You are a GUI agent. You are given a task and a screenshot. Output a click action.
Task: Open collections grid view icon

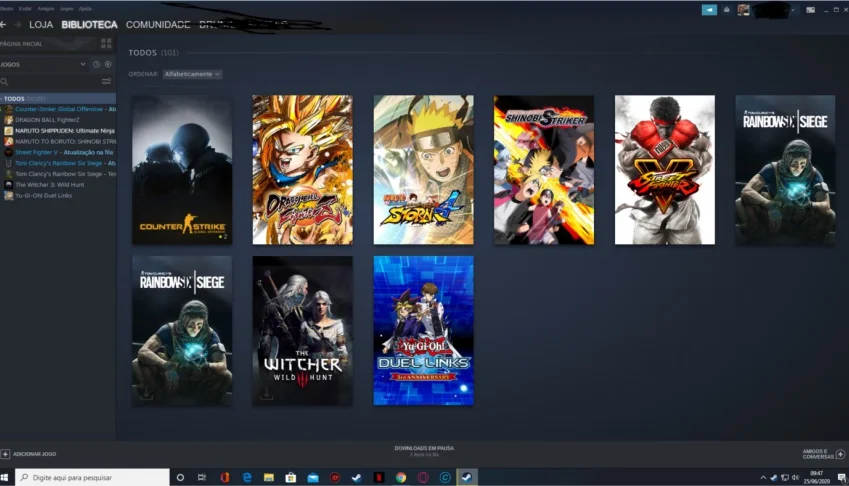106,43
